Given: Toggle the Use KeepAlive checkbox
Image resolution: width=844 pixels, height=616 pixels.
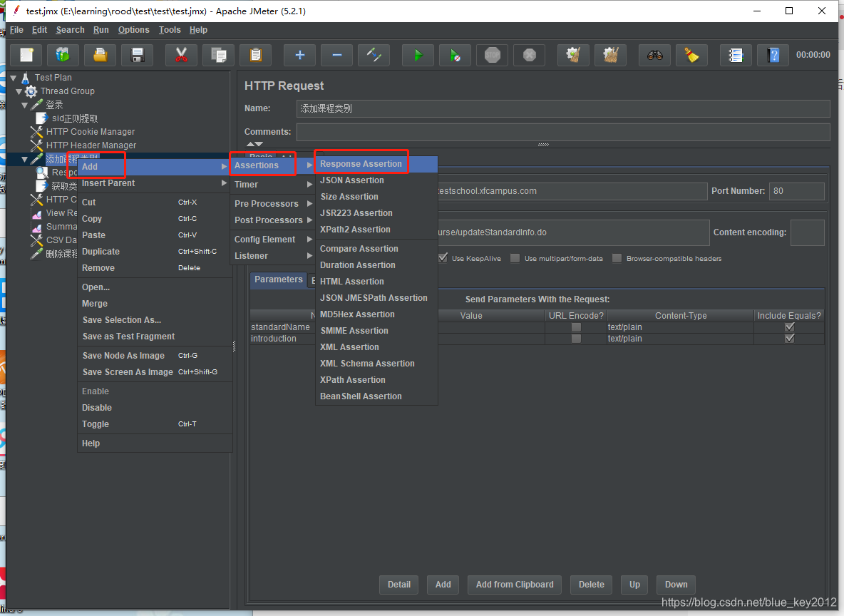Looking at the screenshot, I should [x=443, y=258].
